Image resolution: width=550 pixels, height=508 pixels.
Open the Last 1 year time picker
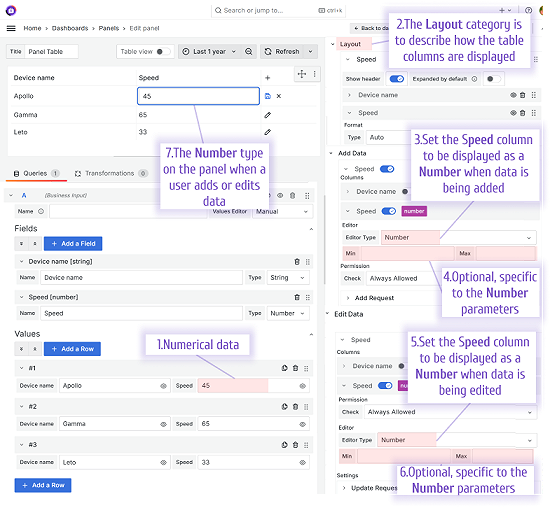(209, 52)
